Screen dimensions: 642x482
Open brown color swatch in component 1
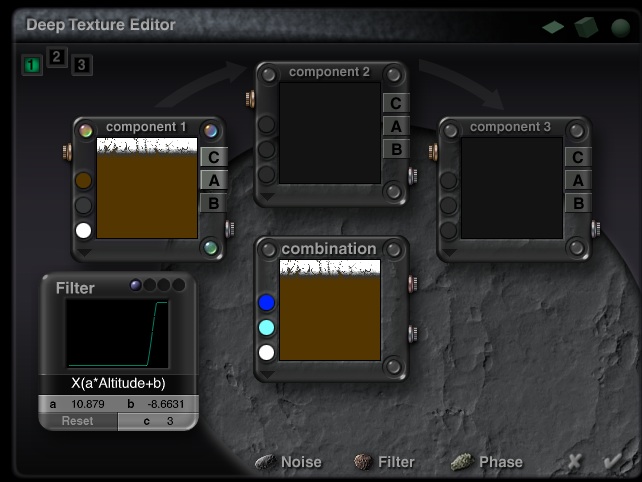click(x=84, y=181)
